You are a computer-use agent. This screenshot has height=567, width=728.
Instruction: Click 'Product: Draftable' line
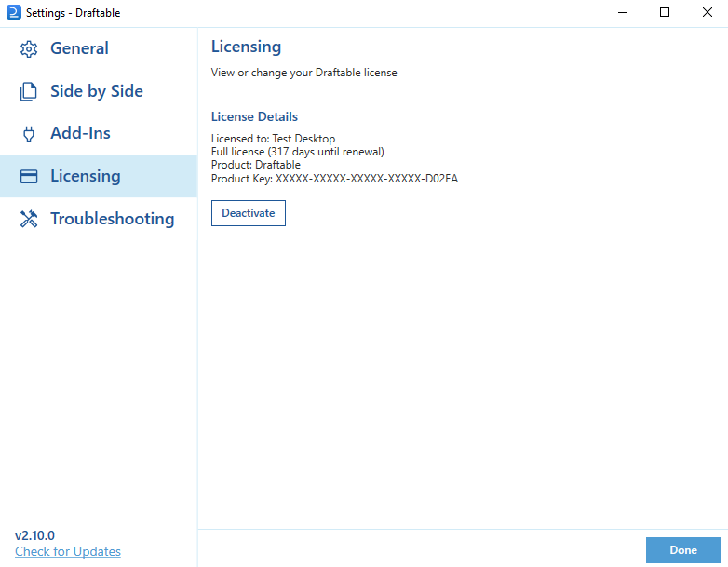(x=256, y=165)
